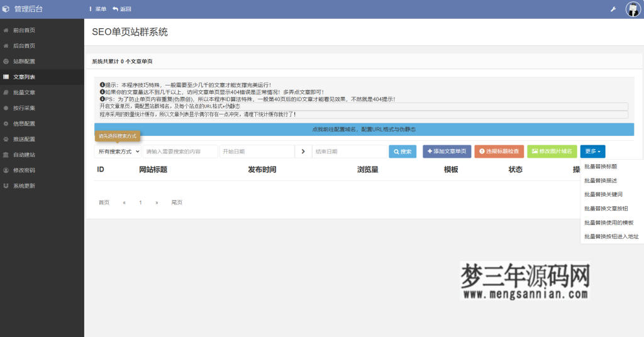Choose 批量替换描述 from 更多 menu
644x337 pixels.
coord(612,180)
